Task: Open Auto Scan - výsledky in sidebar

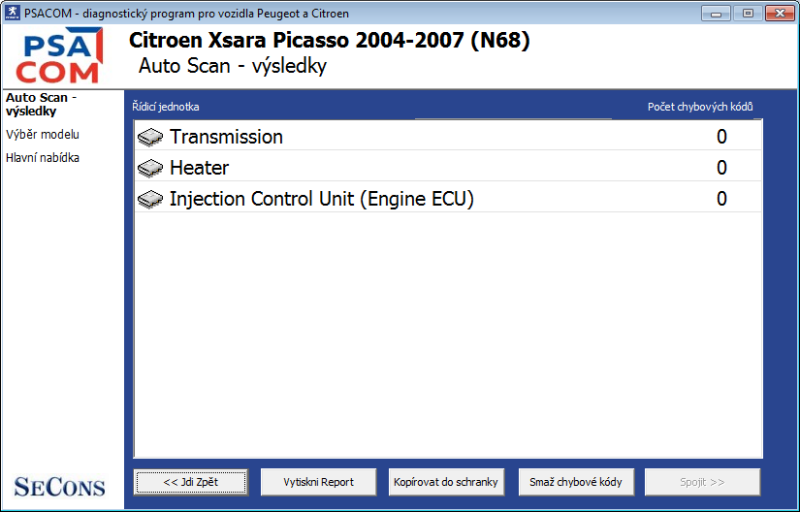Action: (41, 104)
